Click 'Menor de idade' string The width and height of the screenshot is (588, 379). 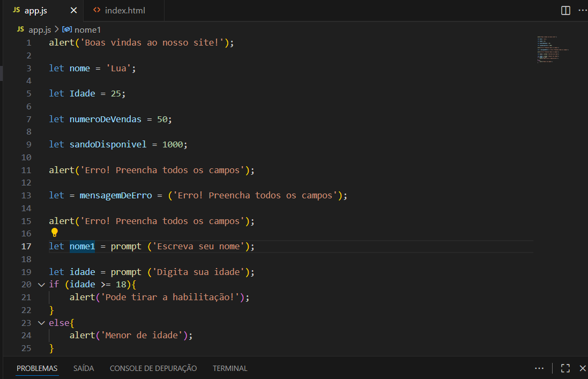pos(142,336)
